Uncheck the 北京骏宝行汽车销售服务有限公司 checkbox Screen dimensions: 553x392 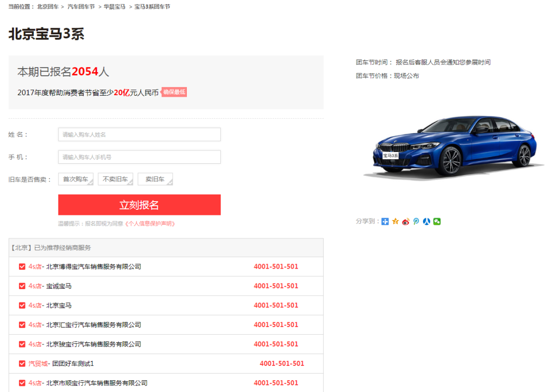pos(22,344)
